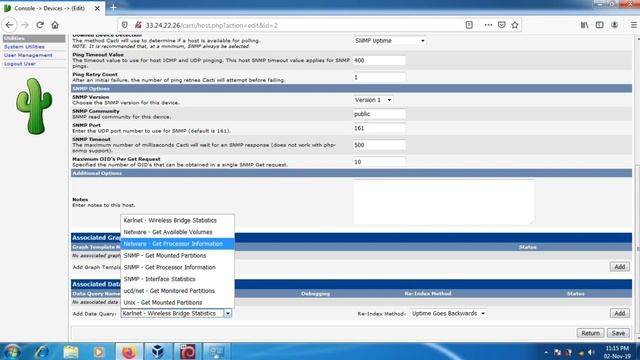Select Netware - Get Available Volumes option
640x360 pixels.
coord(177,232)
